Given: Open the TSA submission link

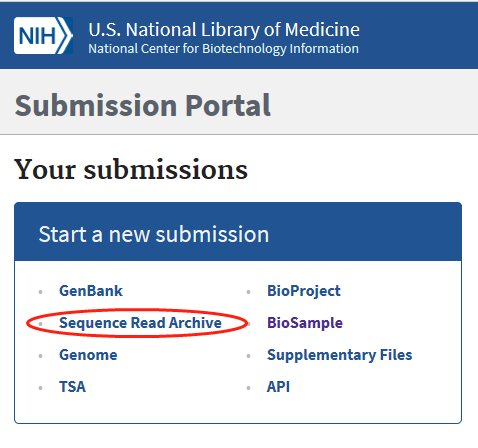Looking at the screenshot, I should tap(72, 387).
